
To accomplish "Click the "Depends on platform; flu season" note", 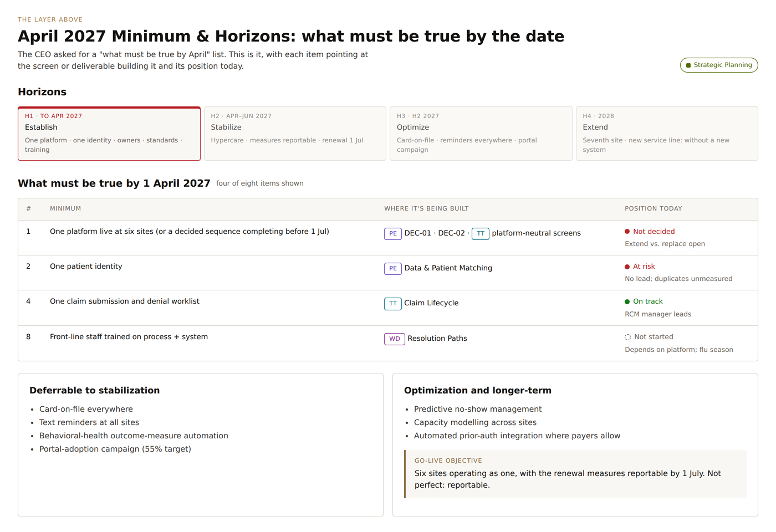I will [679, 350].
